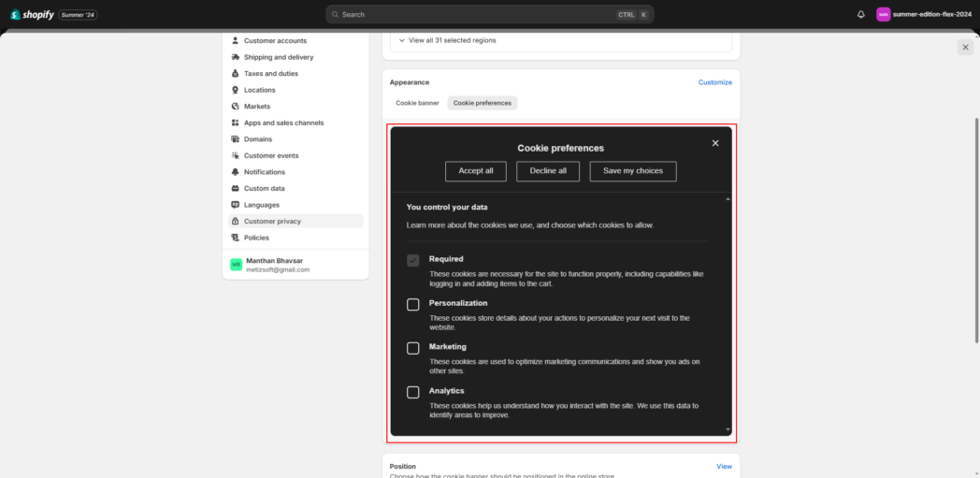This screenshot has height=478, width=980.
Task: Expand View all 31 selected regions
Action: pos(448,40)
